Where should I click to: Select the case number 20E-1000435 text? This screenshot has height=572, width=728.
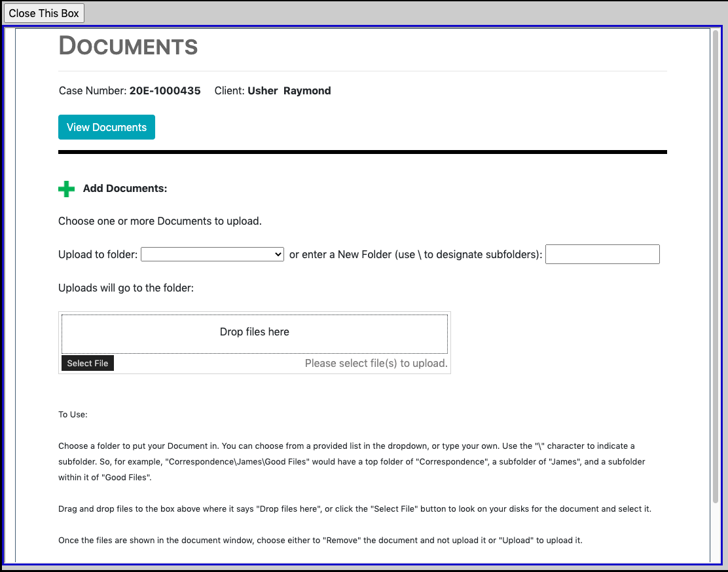pos(165,91)
